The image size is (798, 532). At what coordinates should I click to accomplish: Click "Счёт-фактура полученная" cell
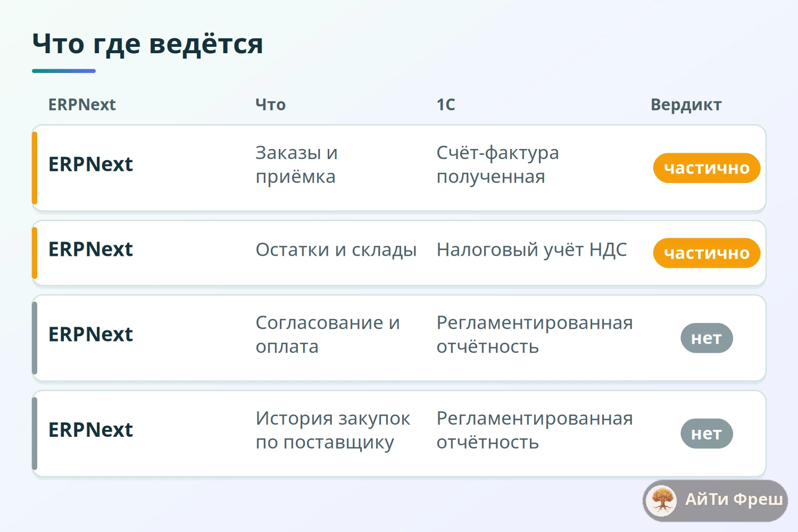click(x=498, y=164)
